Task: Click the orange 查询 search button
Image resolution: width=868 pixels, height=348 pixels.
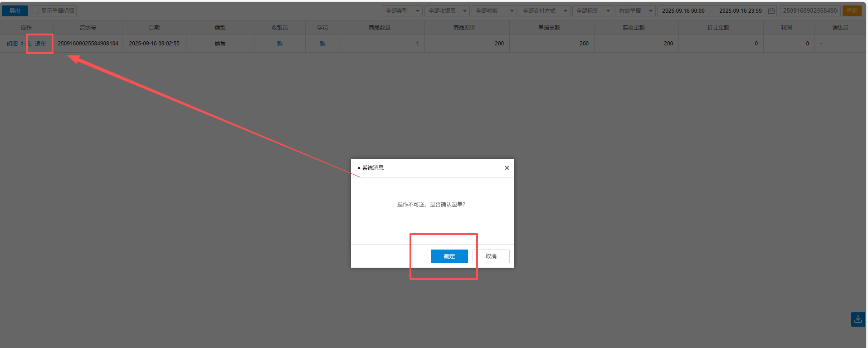Action: point(852,11)
